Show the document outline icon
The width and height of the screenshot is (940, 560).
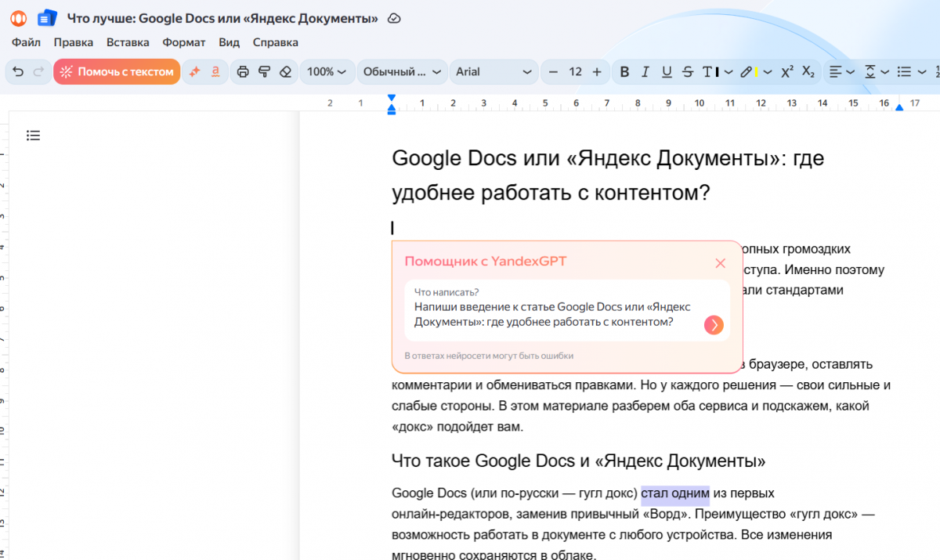pyautogui.click(x=33, y=135)
